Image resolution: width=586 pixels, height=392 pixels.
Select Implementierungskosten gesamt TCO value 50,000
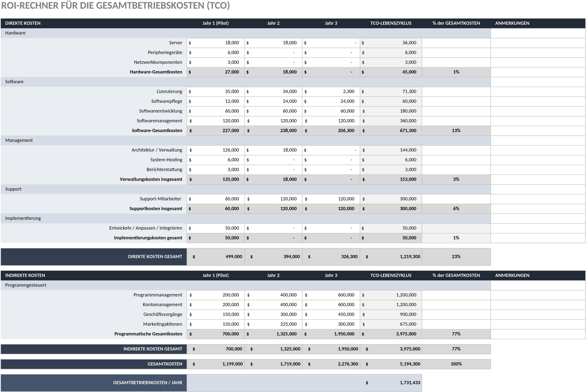[391, 238]
